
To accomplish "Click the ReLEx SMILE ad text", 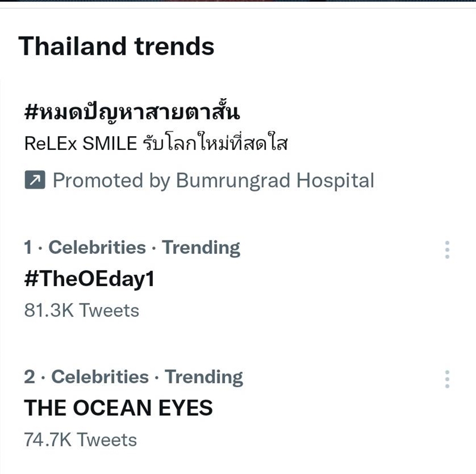I will (80, 144).
